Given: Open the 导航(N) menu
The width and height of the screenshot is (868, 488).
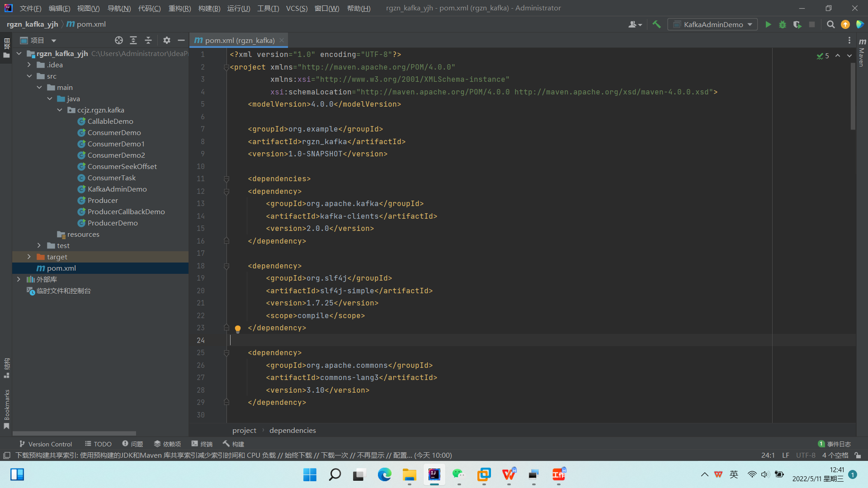Looking at the screenshot, I should [x=119, y=8].
